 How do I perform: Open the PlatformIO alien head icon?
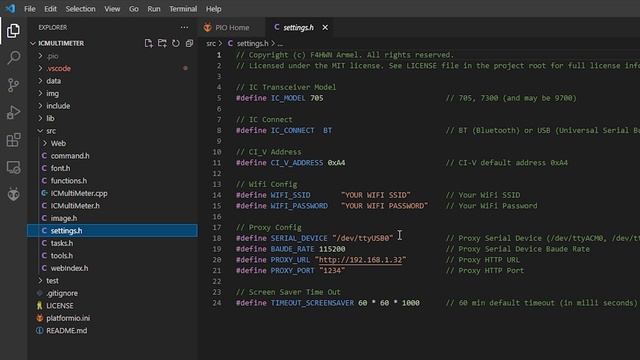13,194
